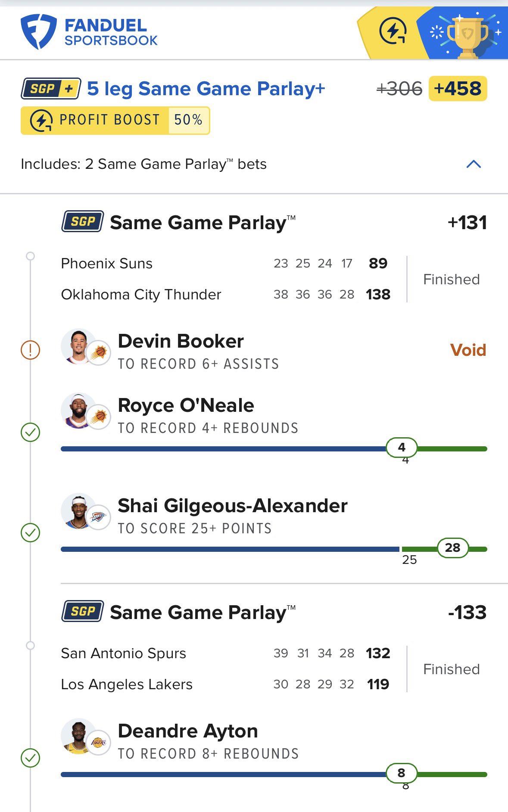Tap the SGP+ badge icon
Viewport: 508px width, 812px height.
pos(51,89)
